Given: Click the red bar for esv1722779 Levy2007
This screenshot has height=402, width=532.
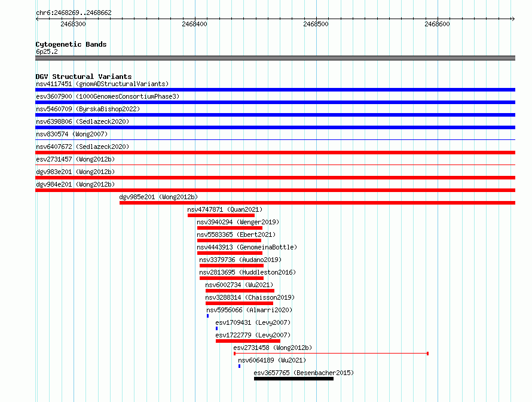Looking at the screenshot, I should (x=248, y=341).
